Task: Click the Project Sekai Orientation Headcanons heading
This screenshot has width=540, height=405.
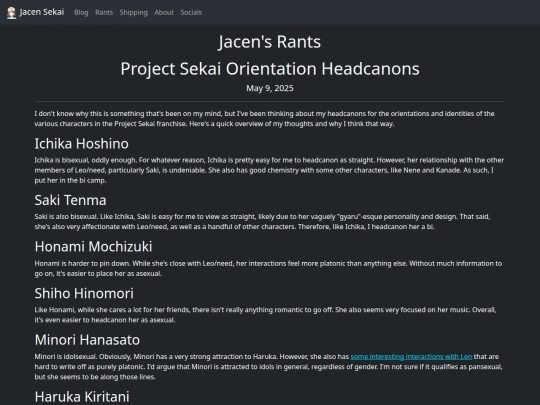Action: pos(270,69)
